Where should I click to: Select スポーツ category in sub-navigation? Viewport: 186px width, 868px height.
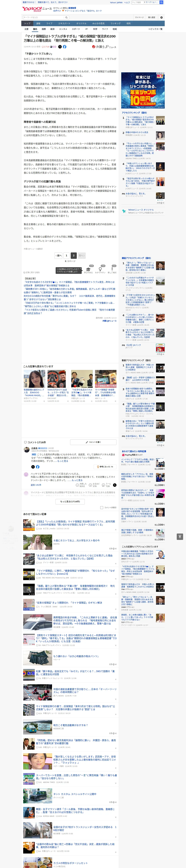76,29
